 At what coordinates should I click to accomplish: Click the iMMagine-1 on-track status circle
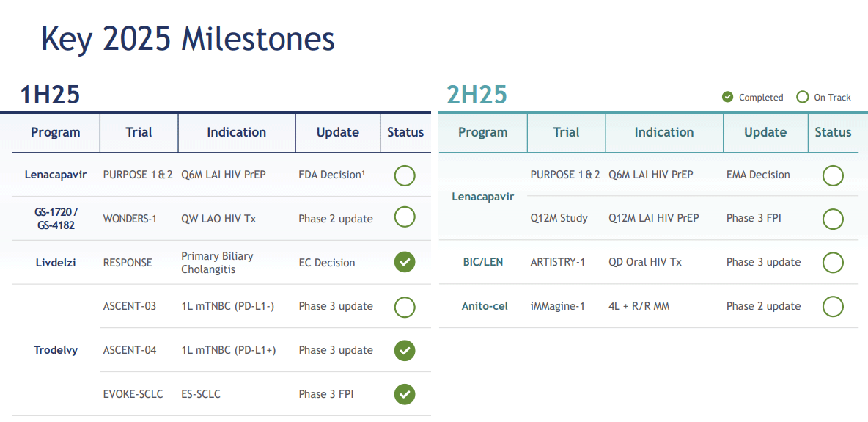tap(833, 306)
